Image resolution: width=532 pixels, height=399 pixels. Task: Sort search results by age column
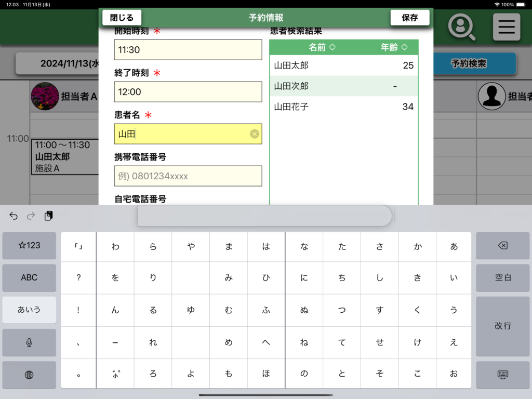[394, 47]
